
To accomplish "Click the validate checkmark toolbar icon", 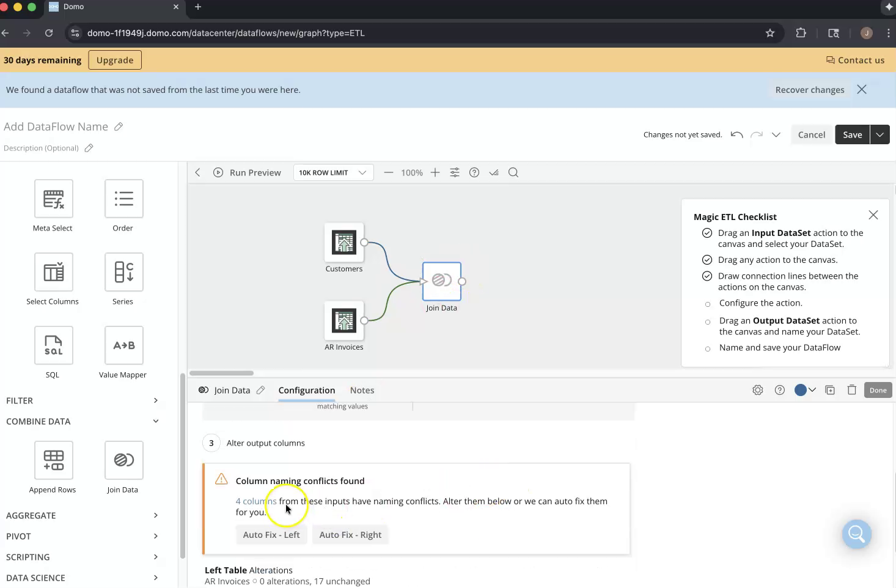I will click(494, 172).
